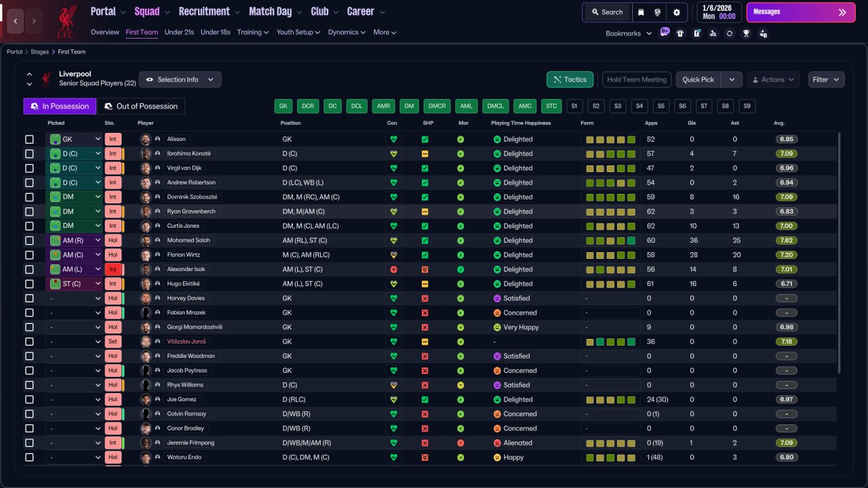The width and height of the screenshot is (868, 488).
Task: Tick the checkbox for Alisson's row
Action: tap(29, 140)
